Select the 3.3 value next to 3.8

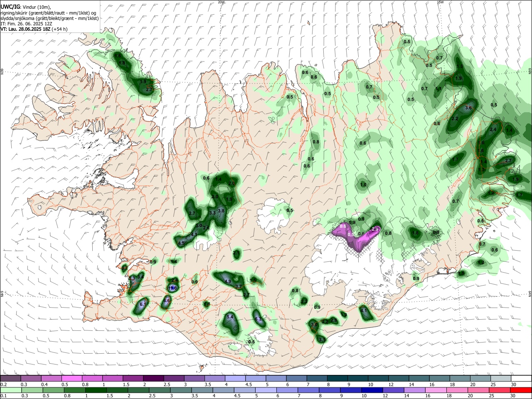pyautogui.click(x=212, y=213)
